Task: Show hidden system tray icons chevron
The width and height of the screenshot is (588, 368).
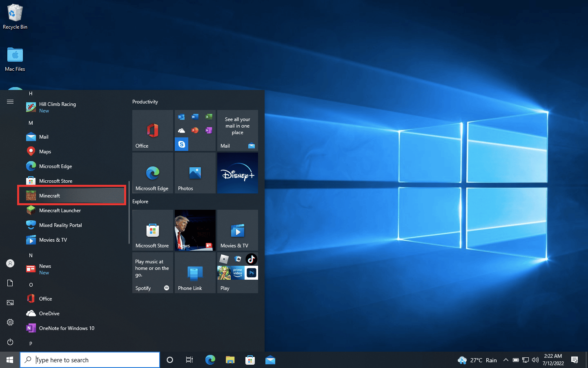Action: coord(506,360)
